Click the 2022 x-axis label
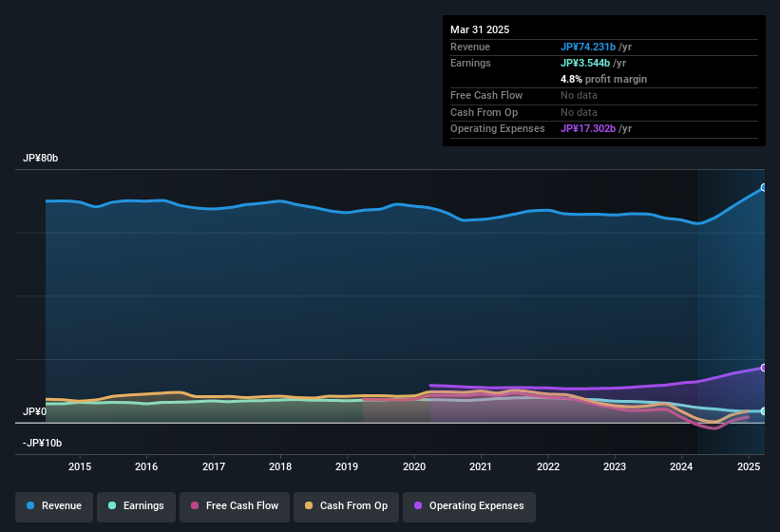The height and width of the screenshot is (532, 780). point(547,466)
